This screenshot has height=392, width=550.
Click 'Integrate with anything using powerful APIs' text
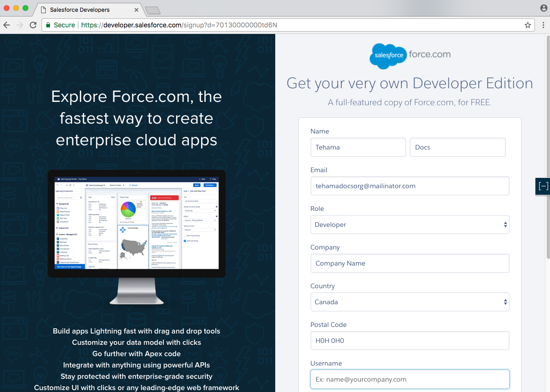pyautogui.click(x=136, y=365)
